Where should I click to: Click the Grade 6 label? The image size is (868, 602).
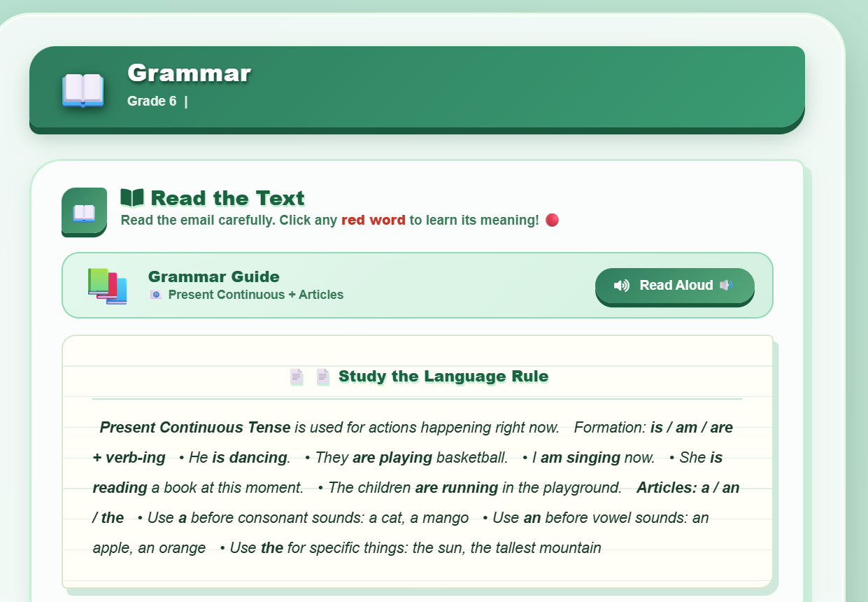(152, 101)
